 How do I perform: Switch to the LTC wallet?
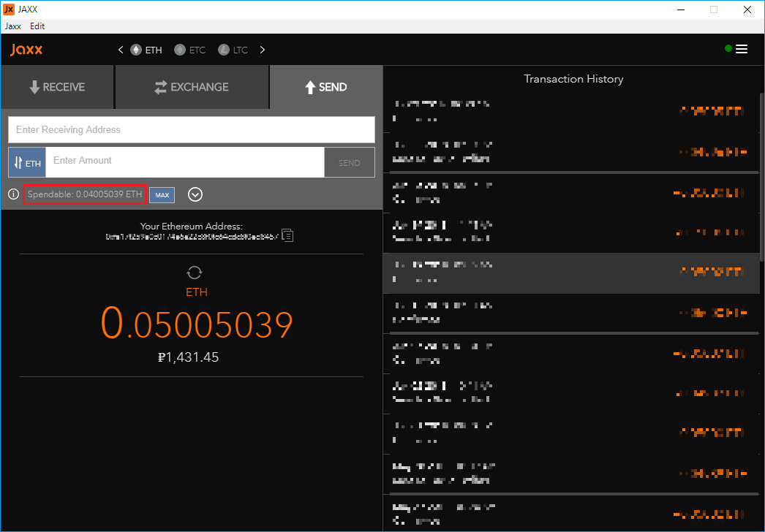(x=233, y=50)
